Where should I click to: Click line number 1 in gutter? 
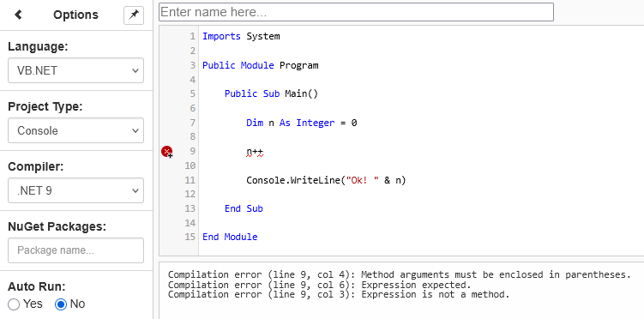point(193,37)
